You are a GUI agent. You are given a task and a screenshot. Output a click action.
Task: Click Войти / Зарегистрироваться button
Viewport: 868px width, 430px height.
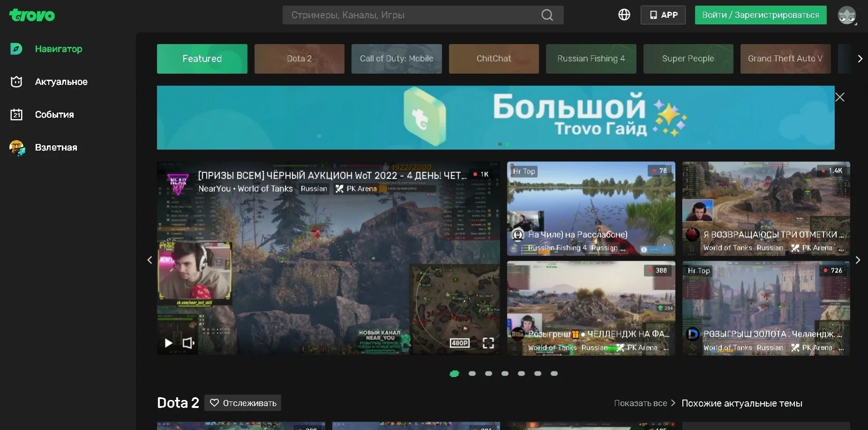(760, 15)
